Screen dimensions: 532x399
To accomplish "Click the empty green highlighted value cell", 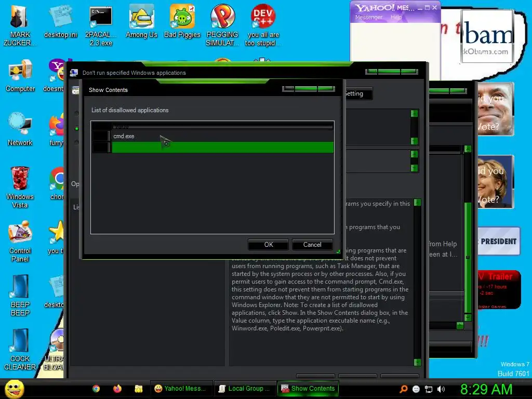I will point(222,147).
